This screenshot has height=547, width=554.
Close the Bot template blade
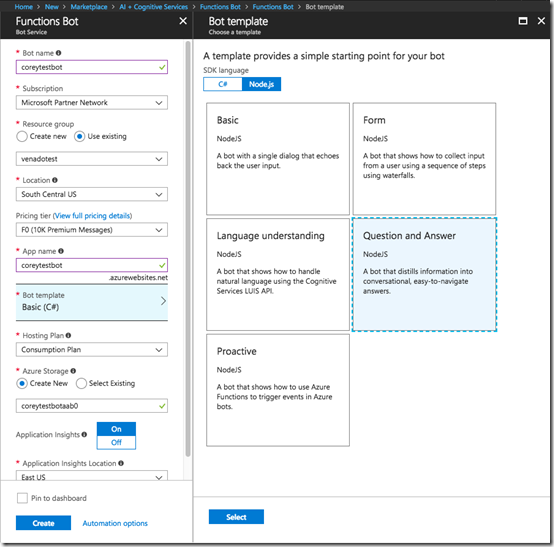coord(541,21)
